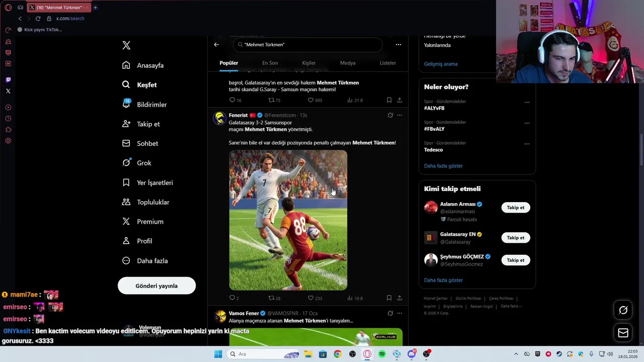644x362 pixels.
Task: Open the Fenerist post football image
Action: 288,220
